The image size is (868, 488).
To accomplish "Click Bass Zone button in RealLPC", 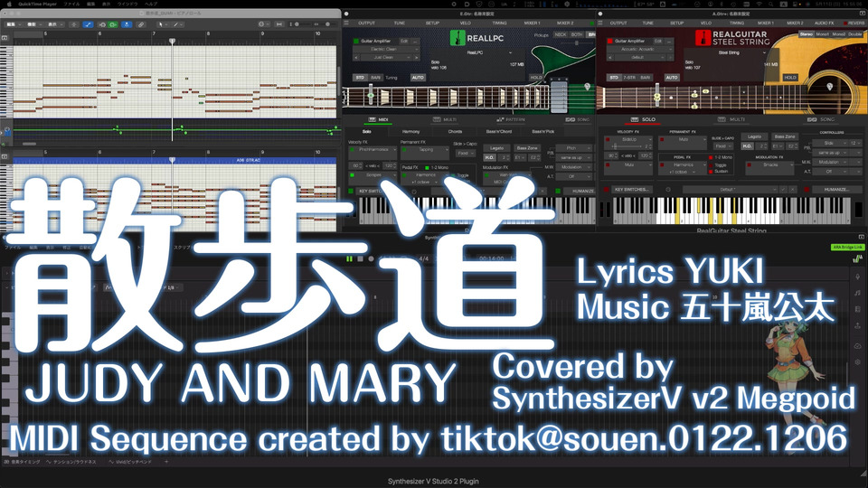I will (527, 148).
